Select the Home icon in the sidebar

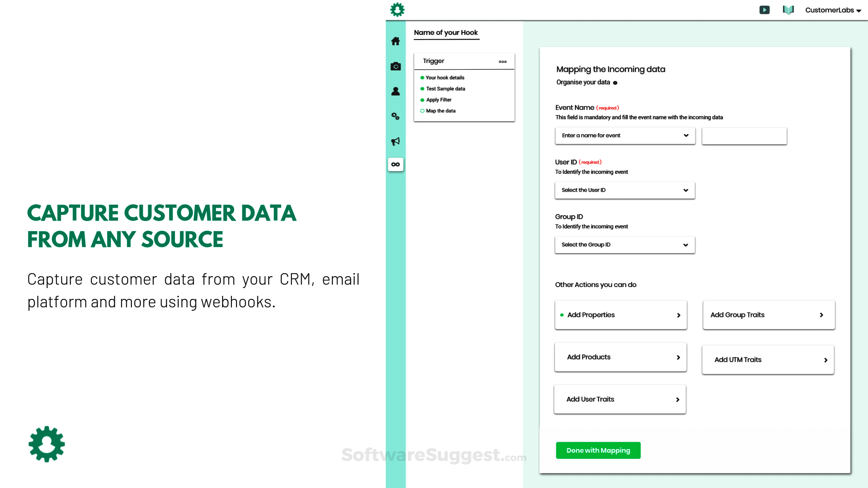pos(396,41)
